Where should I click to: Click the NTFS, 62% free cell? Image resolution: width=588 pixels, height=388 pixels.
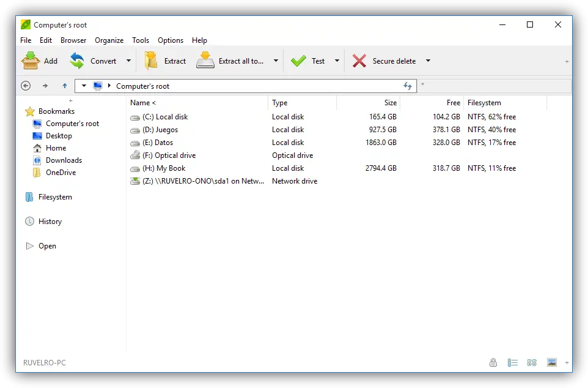coord(491,117)
